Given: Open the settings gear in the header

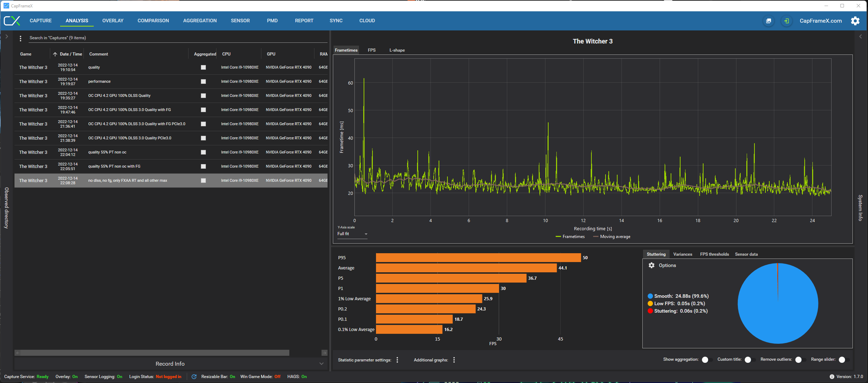Looking at the screenshot, I should (855, 21).
